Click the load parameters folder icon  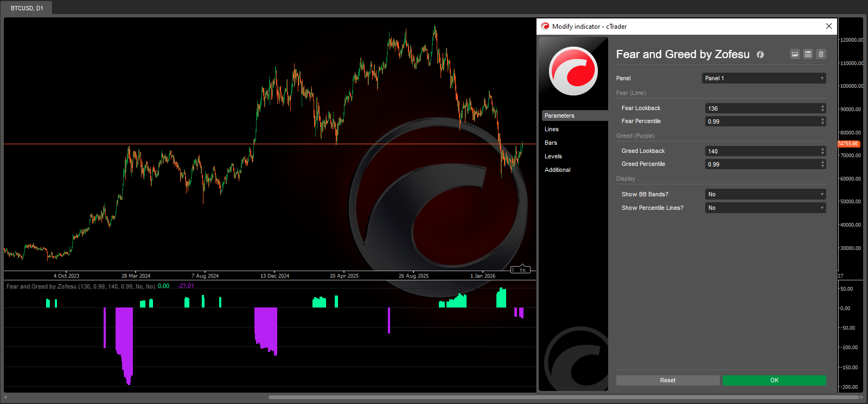tap(795, 54)
